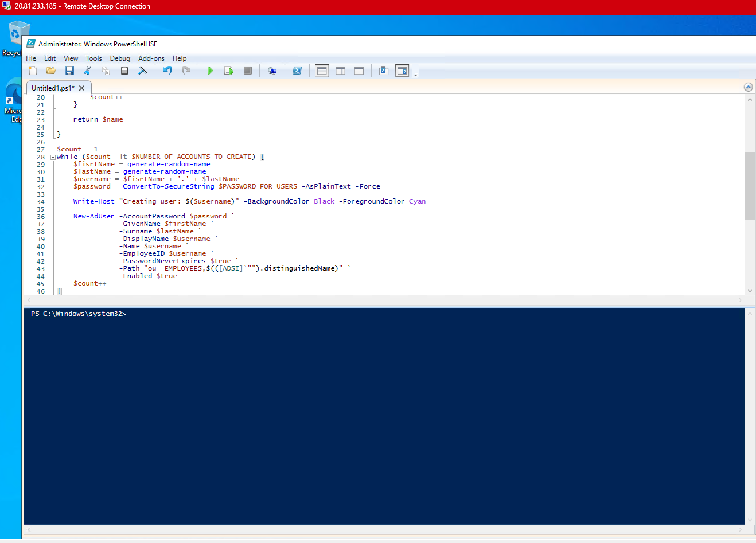Click the console pane scroll down arrow
Screen dimensions: 756x543
point(750,520)
